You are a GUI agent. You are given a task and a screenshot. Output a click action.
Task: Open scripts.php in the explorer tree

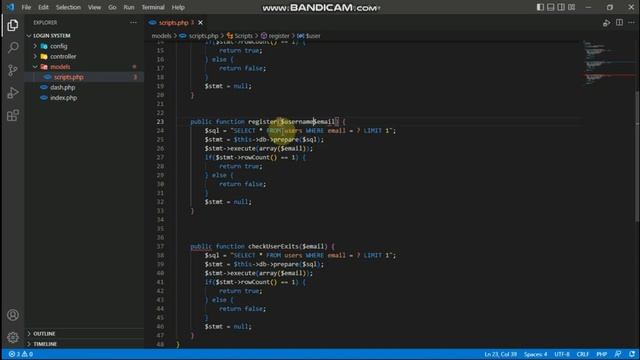(69, 77)
